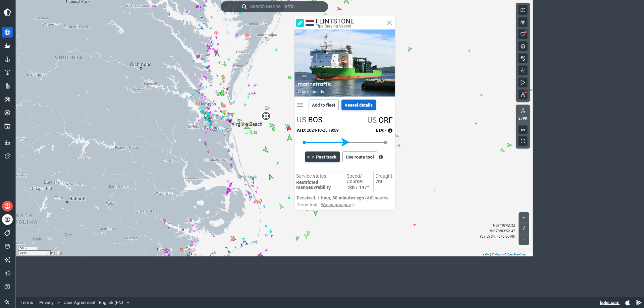Open the voyage planner ship icon
Image resolution: width=644 pixels, height=308 pixels.
(7, 142)
